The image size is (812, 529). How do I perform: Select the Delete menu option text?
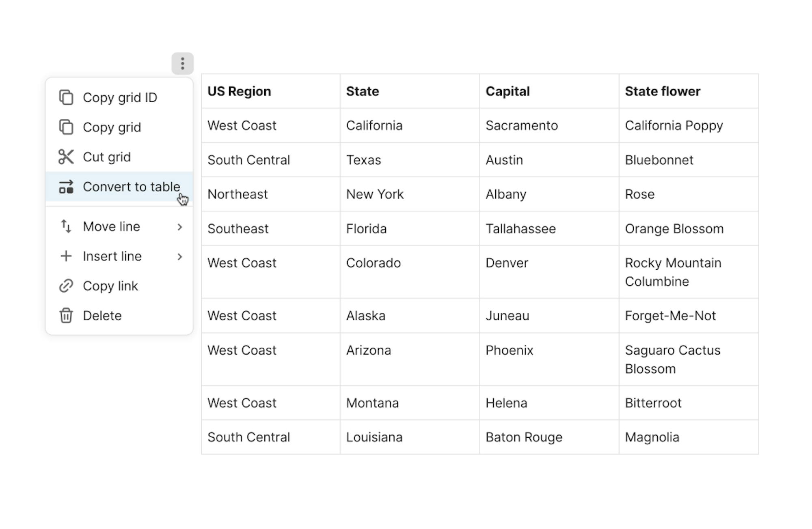click(102, 316)
